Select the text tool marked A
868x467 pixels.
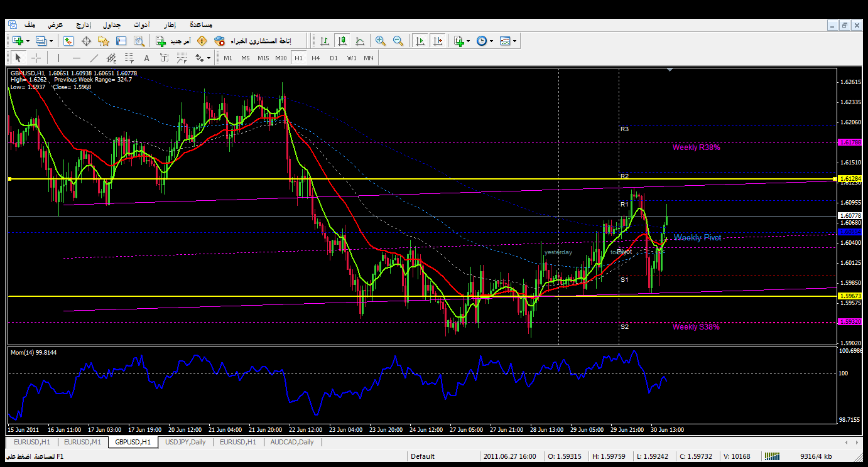pos(147,58)
